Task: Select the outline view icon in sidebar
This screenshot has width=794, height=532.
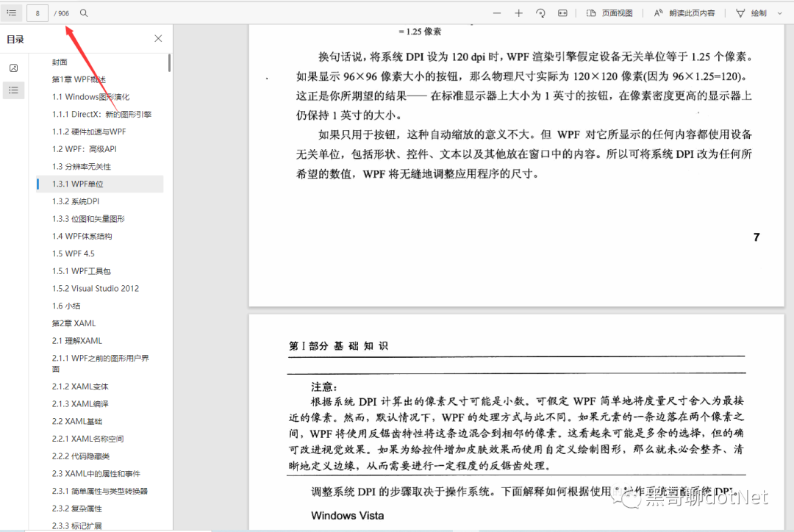Action: click(x=15, y=90)
